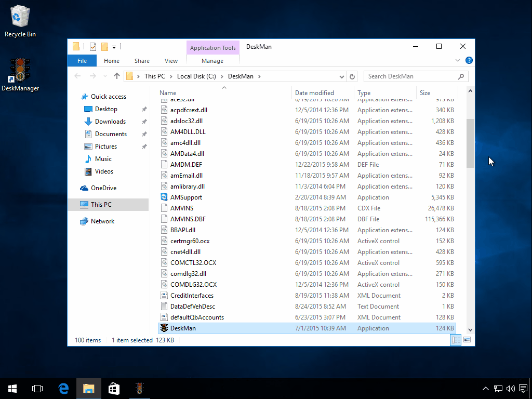Switch to Details view layout
Viewport: 532px width, 399px height.
point(456,340)
